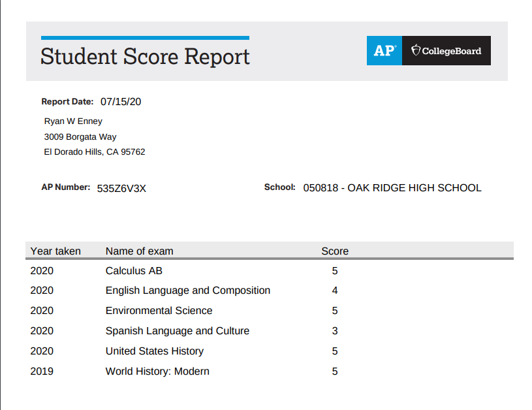
Task: Select the English Language and Composition score 4
Action: 335,291
